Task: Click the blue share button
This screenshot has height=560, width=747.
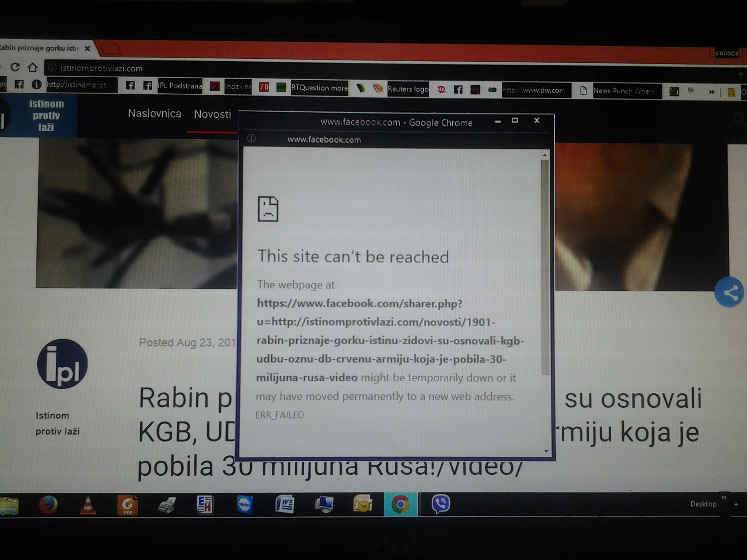Action: (x=729, y=292)
